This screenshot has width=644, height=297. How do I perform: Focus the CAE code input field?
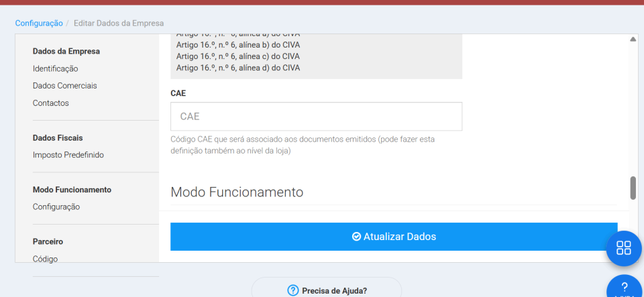tap(316, 117)
